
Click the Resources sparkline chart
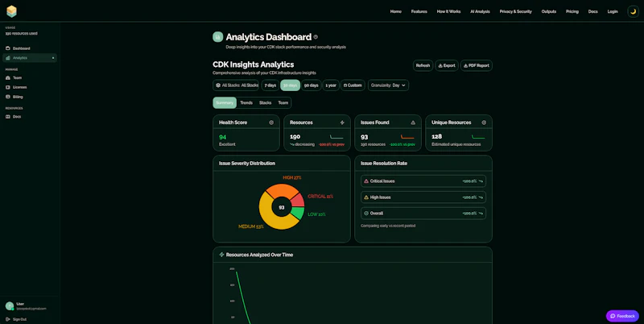point(336,136)
